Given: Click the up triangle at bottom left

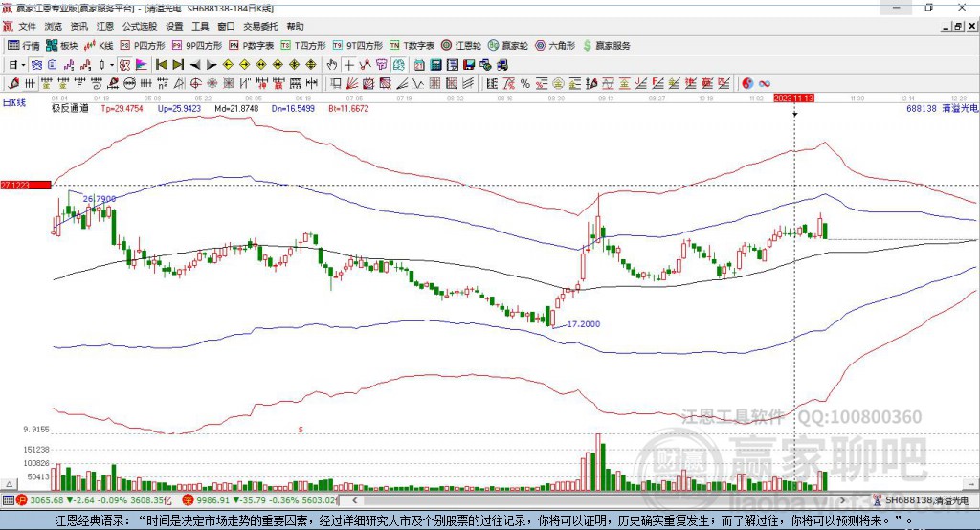Looking at the screenshot, I should tap(9, 484).
